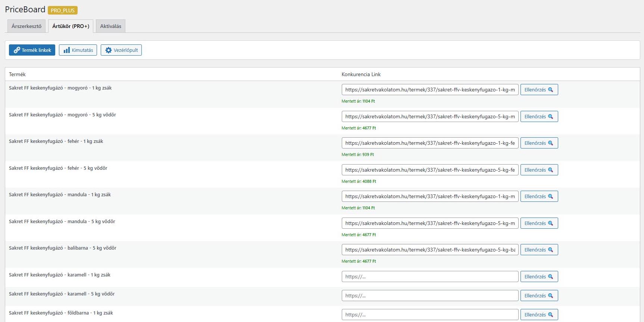The height and width of the screenshot is (322, 644).
Task: Focus the empty link field for földbarna 1 kg zsák
Action: (x=430, y=315)
